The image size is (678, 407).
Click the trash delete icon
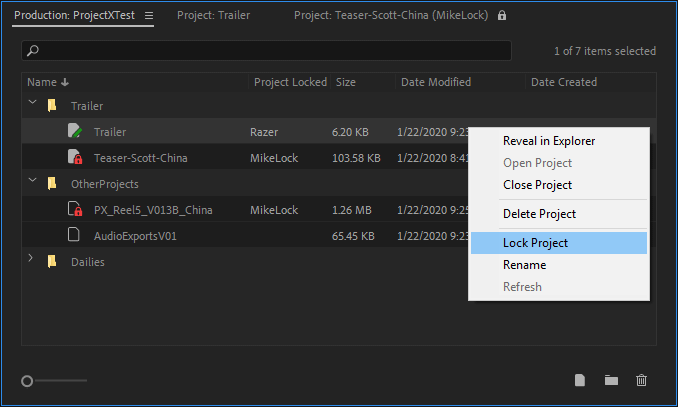(641, 380)
